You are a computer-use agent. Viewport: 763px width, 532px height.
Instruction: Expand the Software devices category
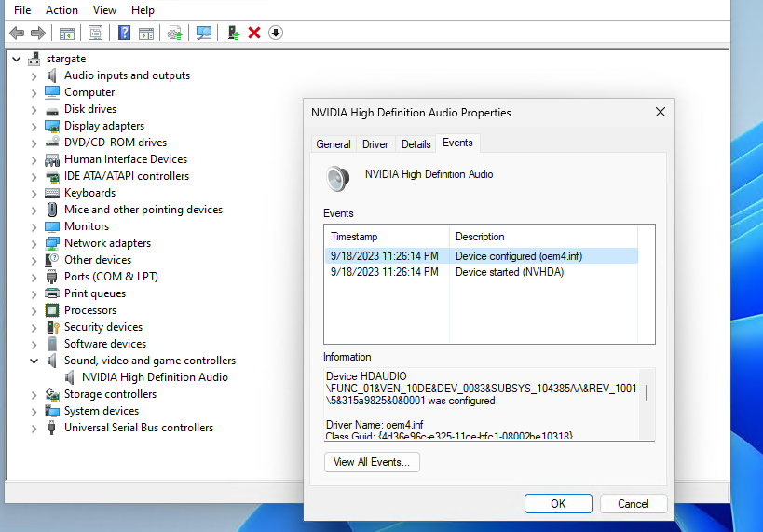click(34, 344)
